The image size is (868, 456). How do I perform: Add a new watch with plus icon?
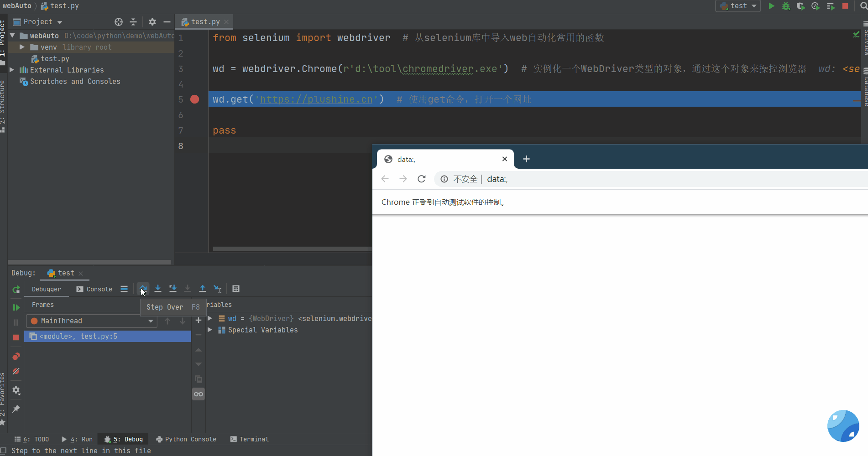199,321
